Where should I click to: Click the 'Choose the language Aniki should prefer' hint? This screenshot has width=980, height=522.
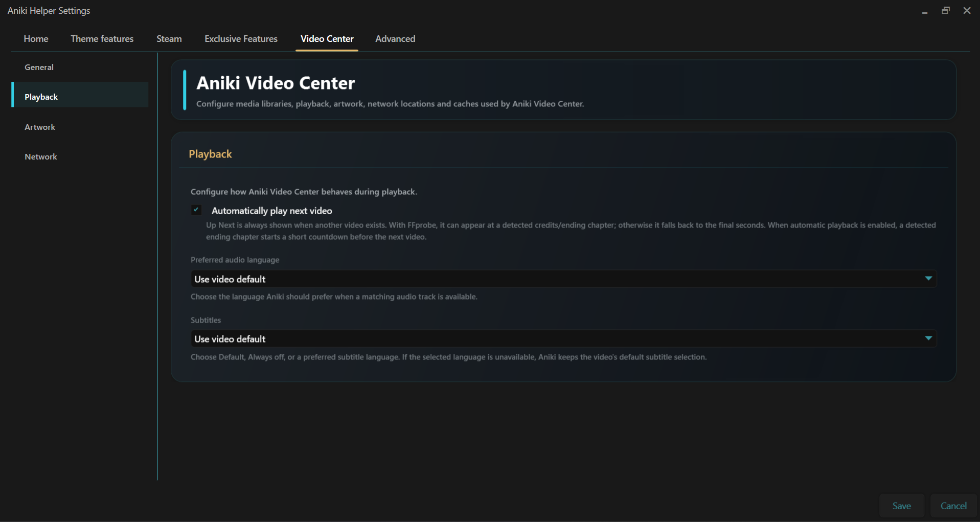[x=334, y=297]
